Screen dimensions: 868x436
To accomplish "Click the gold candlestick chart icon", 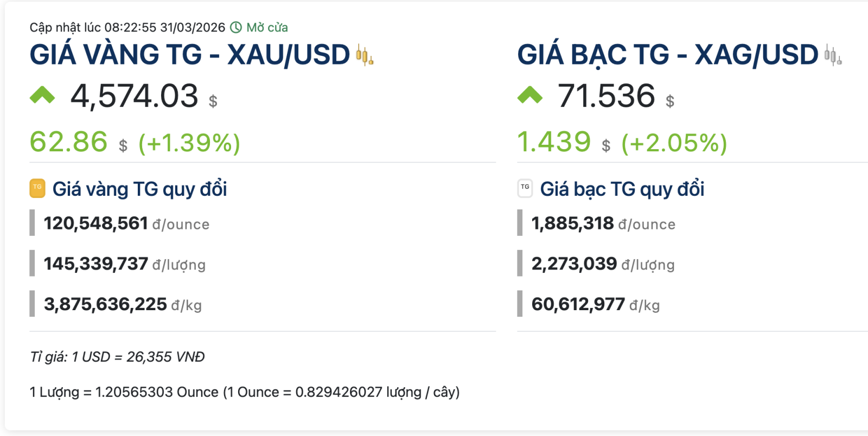I will click(x=365, y=55).
